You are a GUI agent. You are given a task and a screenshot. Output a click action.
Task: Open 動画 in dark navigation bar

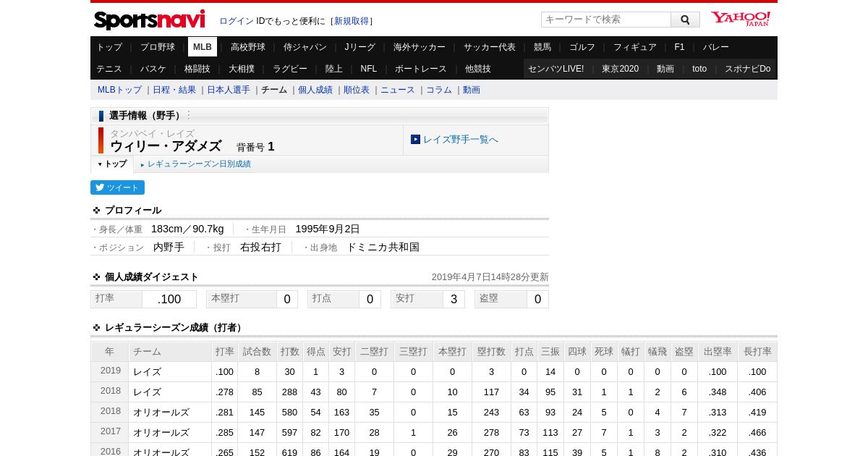(x=665, y=69)
